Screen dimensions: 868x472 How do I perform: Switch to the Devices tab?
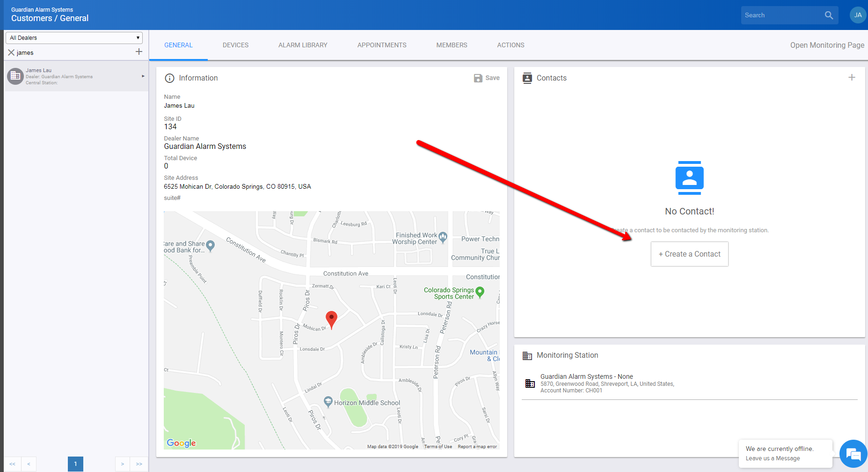tap(235, 45)
